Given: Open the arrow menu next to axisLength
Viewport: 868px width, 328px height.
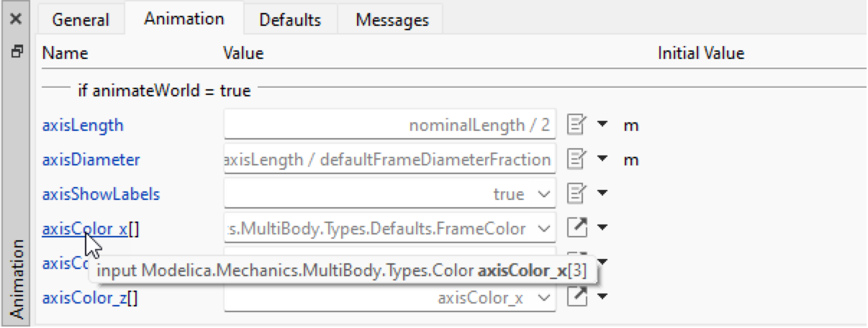Looking at the screenshot, I should [603, 126].
